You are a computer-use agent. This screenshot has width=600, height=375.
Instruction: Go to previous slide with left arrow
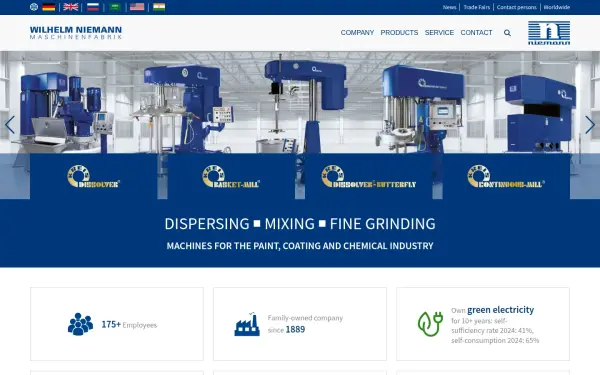pos(10,125)
